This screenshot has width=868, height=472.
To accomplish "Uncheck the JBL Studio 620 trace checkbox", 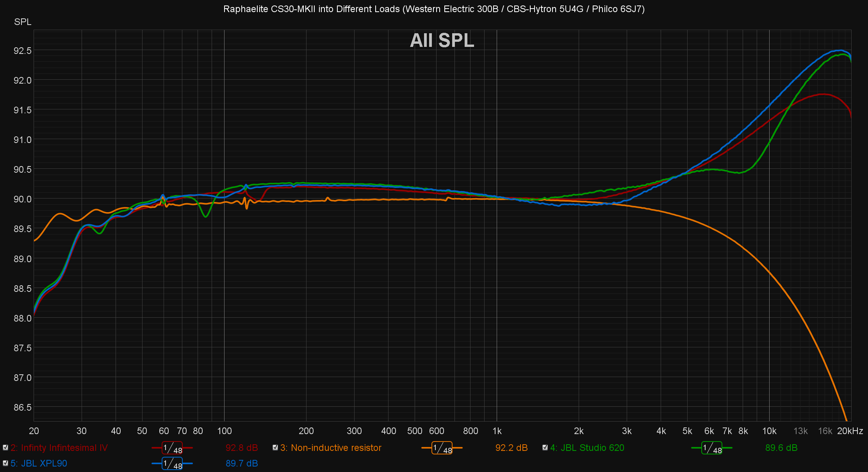I will click(x=545, y=447).
